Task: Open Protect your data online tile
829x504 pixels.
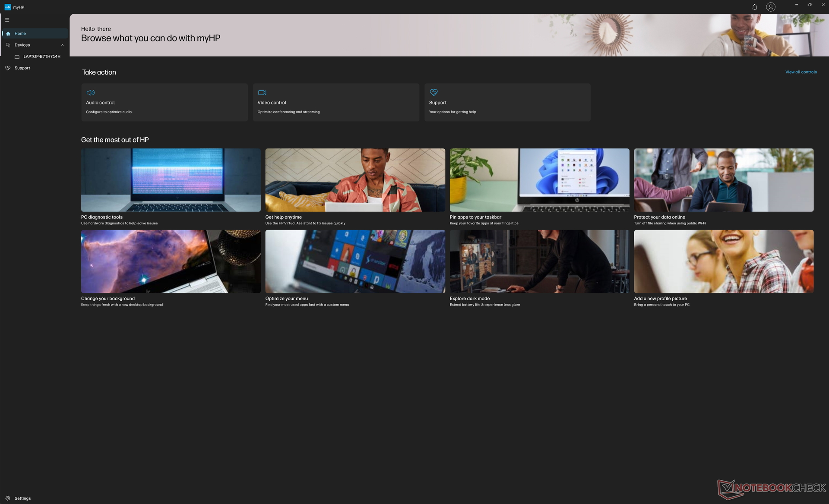Action: 723,180
